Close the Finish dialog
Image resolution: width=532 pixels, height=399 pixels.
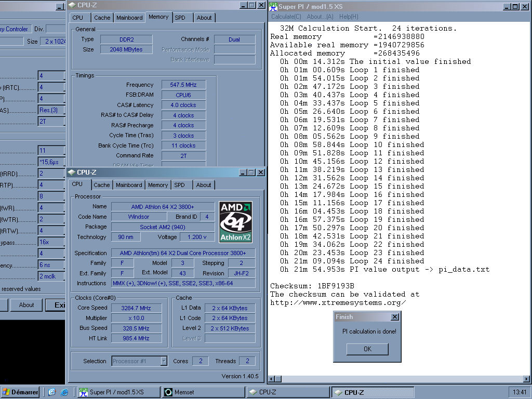pos(395,316)
